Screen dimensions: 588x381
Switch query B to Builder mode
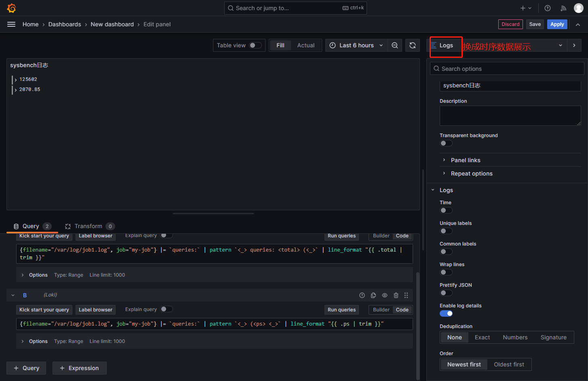click(381, 310)
